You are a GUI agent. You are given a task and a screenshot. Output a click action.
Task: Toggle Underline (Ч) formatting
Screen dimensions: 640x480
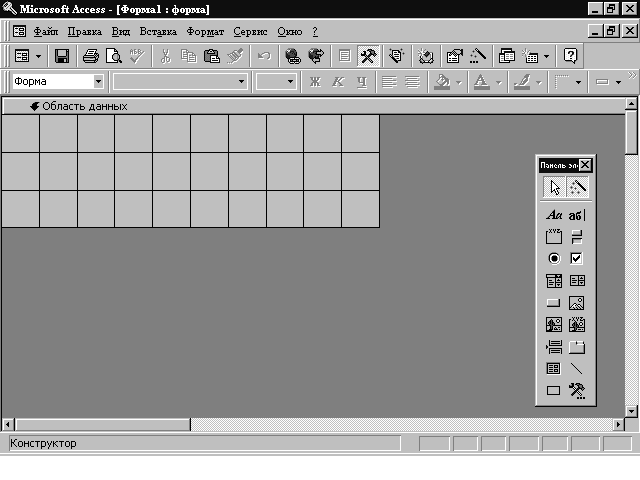(x=362, y=82)
